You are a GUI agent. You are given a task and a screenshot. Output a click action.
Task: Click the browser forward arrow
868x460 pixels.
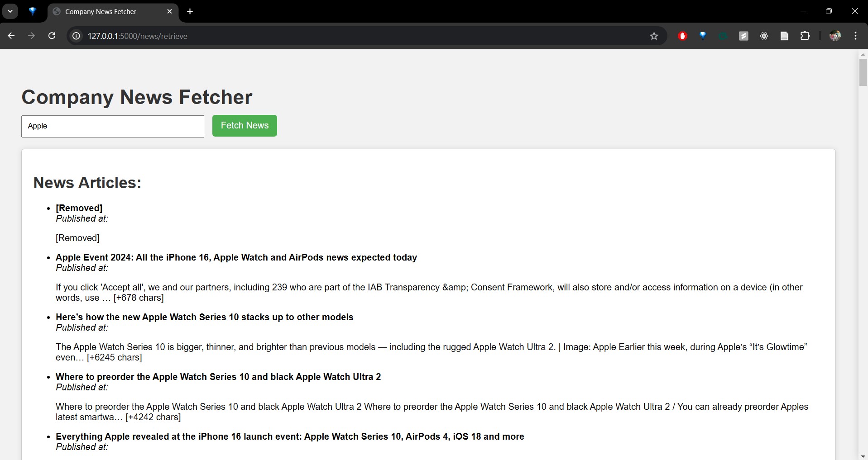(31, 36)
